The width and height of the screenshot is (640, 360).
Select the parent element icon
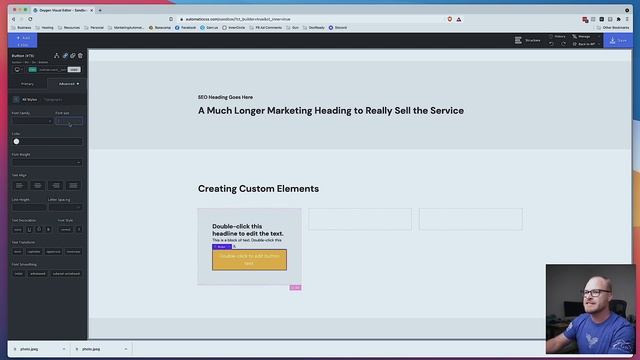pos(57,56)
